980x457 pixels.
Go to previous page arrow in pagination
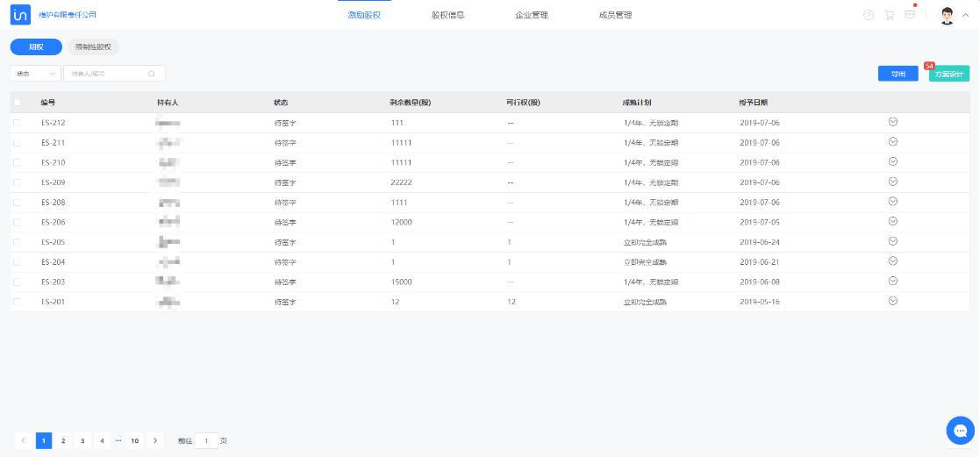tap(23, 440)
